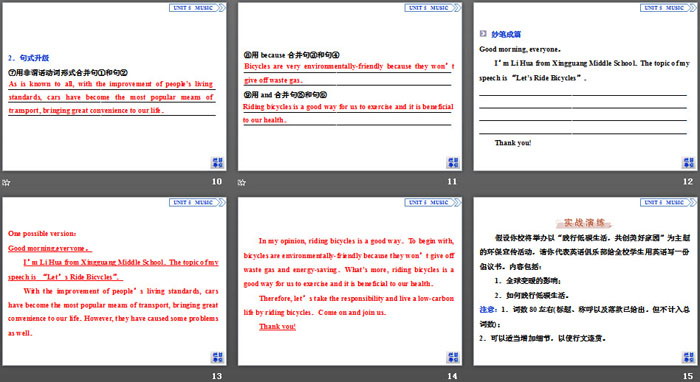Image resolution: width=700 pixels, height=382 pixels.
Task: Click the first blank answer line on slide 12
Action: 583,95
